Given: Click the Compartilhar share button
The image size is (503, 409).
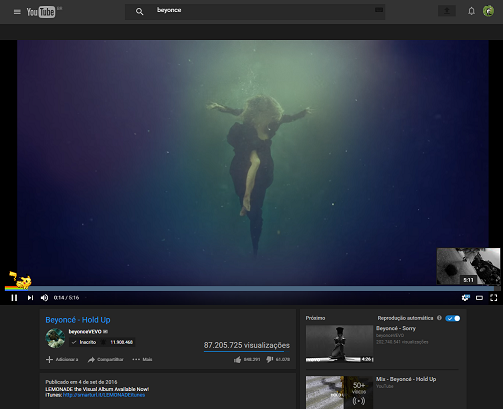Looking at the screenshot, I should click(105, 359).
